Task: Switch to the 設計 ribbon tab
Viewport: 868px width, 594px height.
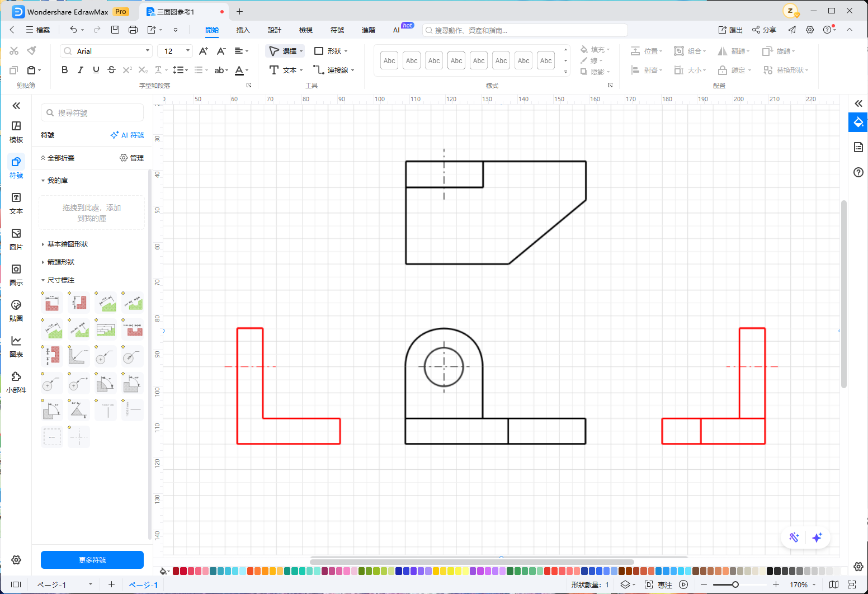Action: point(274,30)
